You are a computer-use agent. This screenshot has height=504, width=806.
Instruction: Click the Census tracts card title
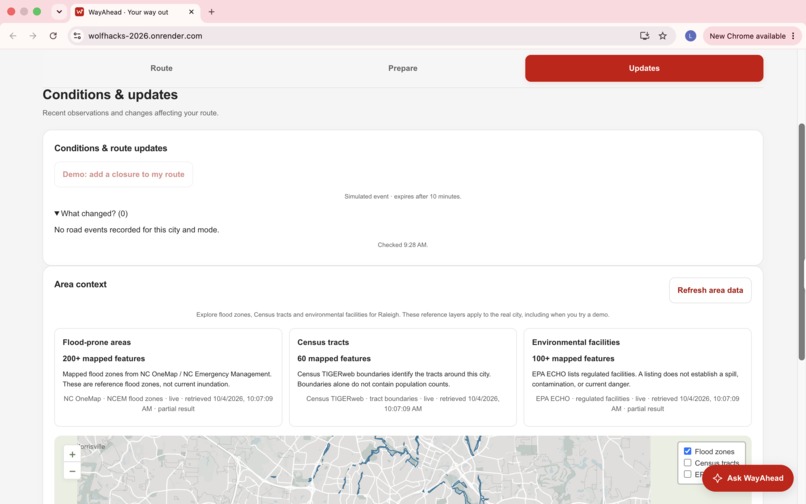(x=323, y=342)
